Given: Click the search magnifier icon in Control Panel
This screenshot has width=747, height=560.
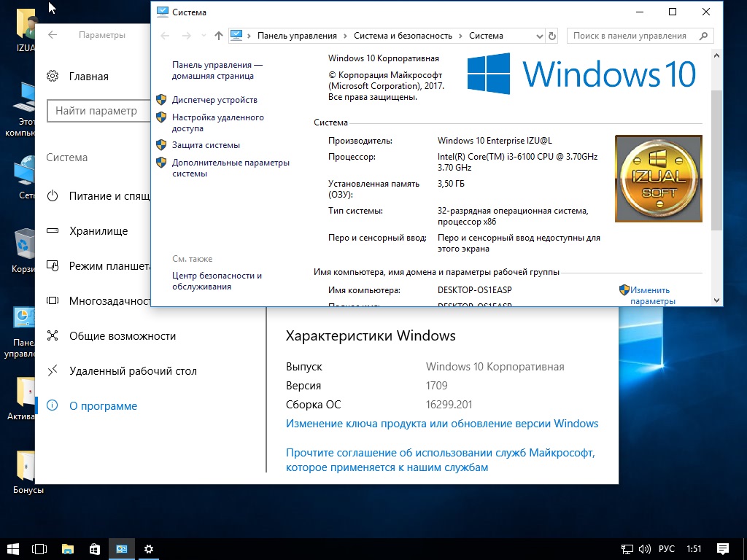Looking at the screenshot, I should pos(704,36).
